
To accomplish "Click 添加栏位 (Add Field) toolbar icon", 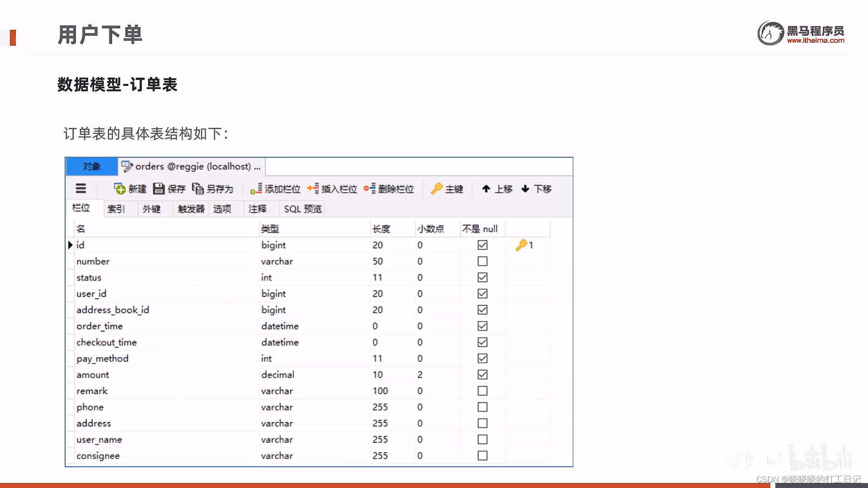I will tap(256, 188).
